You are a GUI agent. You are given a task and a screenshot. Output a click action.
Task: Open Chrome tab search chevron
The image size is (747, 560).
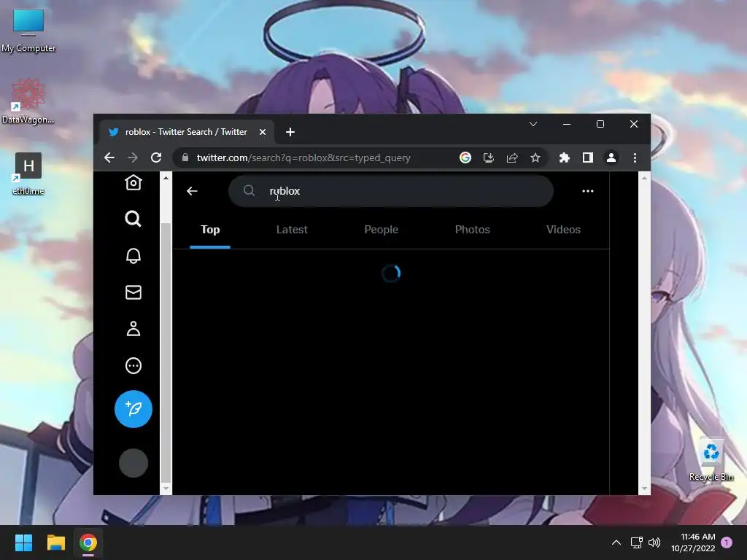click(533, 124)
